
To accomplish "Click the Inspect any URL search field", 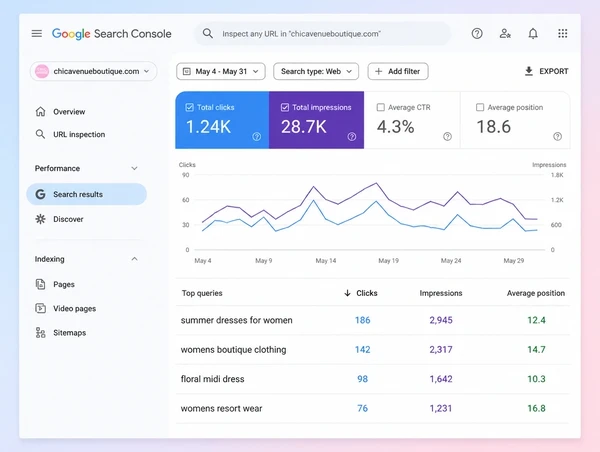I will point(323,34).
